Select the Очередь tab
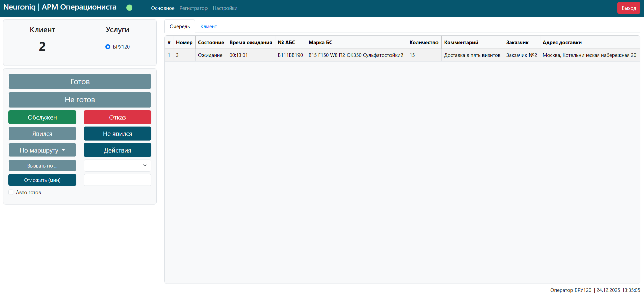This screenshot has width=644, height=297. (180, 26)
